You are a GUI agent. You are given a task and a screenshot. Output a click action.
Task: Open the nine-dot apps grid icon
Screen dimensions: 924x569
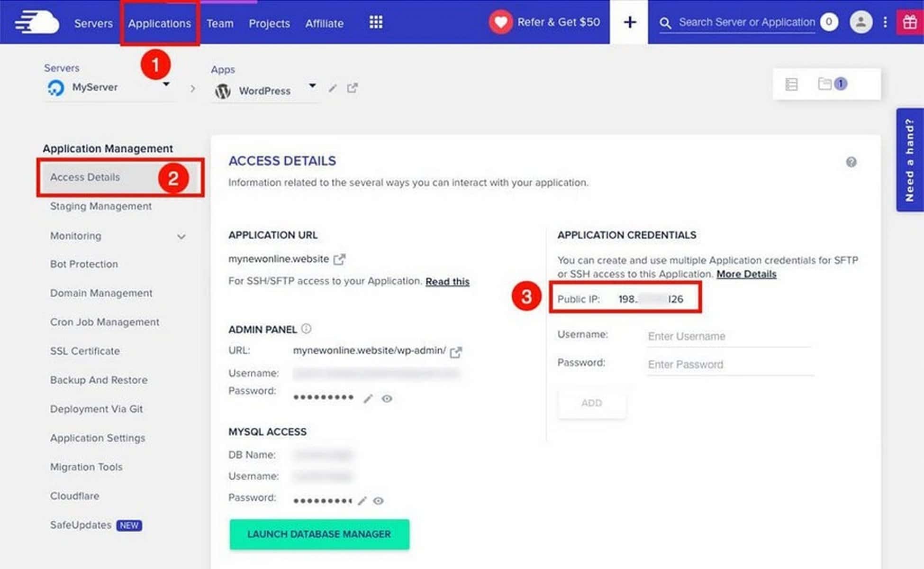(x=375, y=22)
